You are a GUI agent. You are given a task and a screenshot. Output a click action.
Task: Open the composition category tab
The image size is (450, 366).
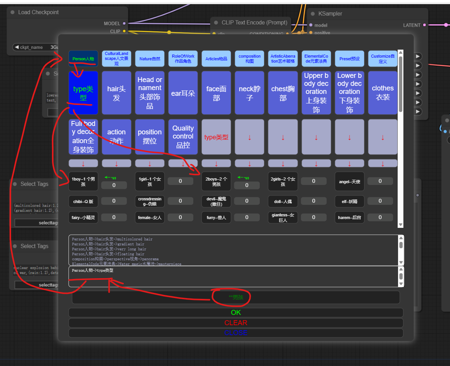pos(249,59)
